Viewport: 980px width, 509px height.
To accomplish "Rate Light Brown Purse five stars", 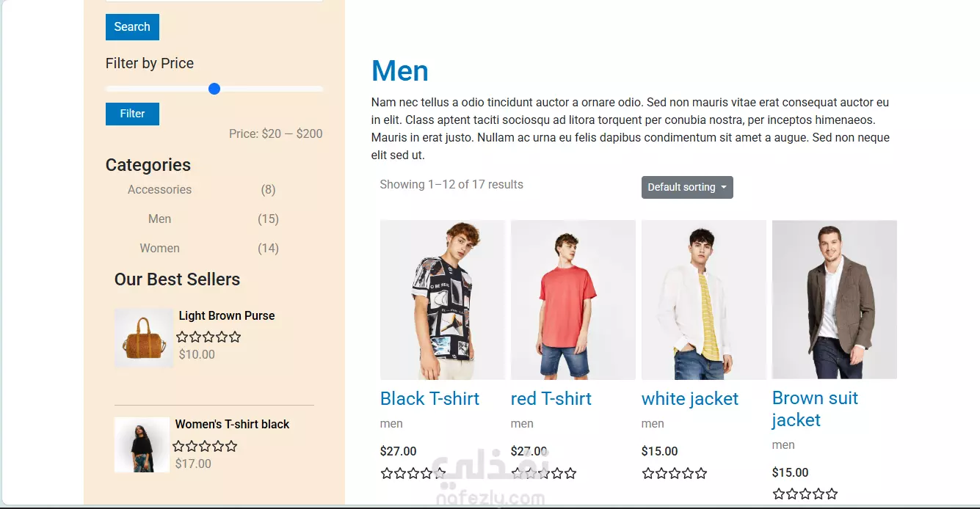I will (235, 337).
